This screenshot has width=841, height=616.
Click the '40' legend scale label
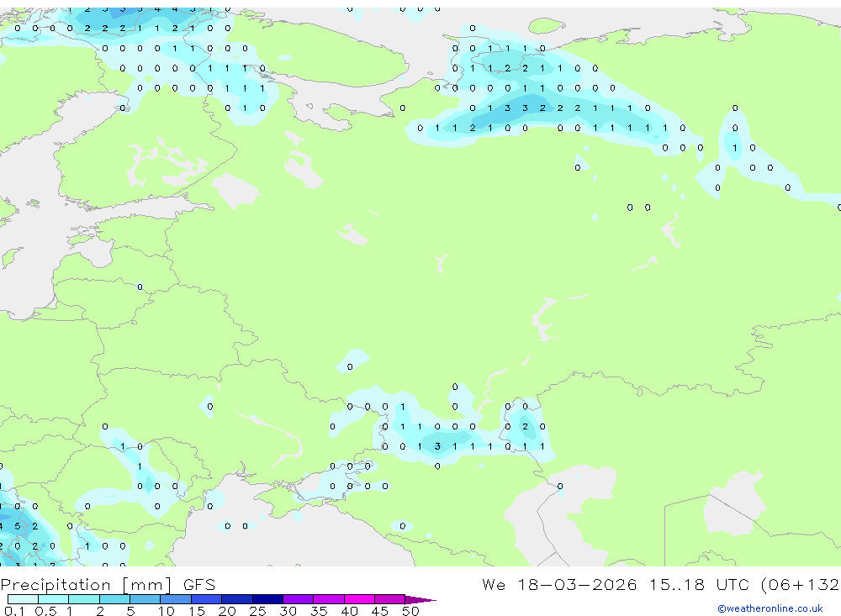click(x=349, y=611)
